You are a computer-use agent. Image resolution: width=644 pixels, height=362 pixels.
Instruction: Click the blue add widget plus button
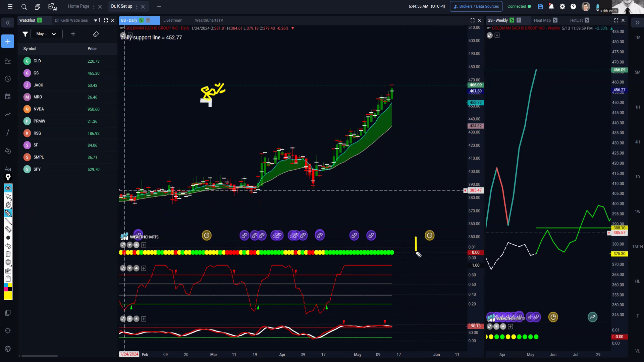click(x=8, y=42)
